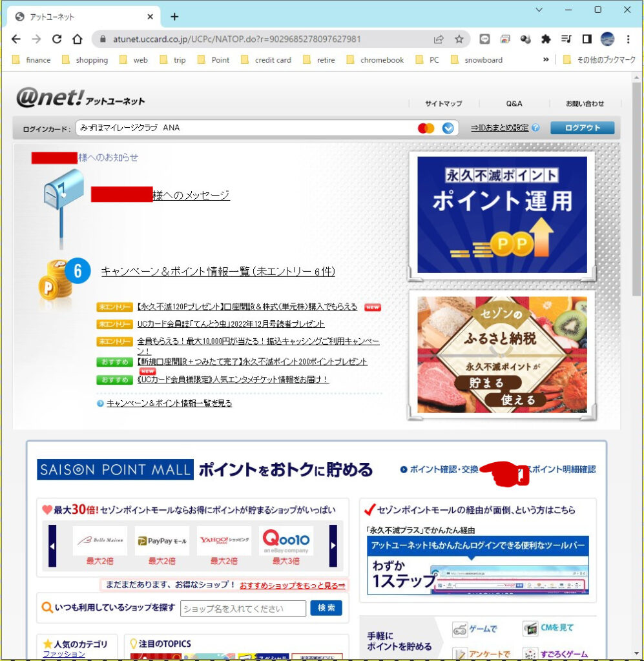This screenshot has height=661, width=644.
Task: Open the finance bookmark folder
Action: [32, 60]
